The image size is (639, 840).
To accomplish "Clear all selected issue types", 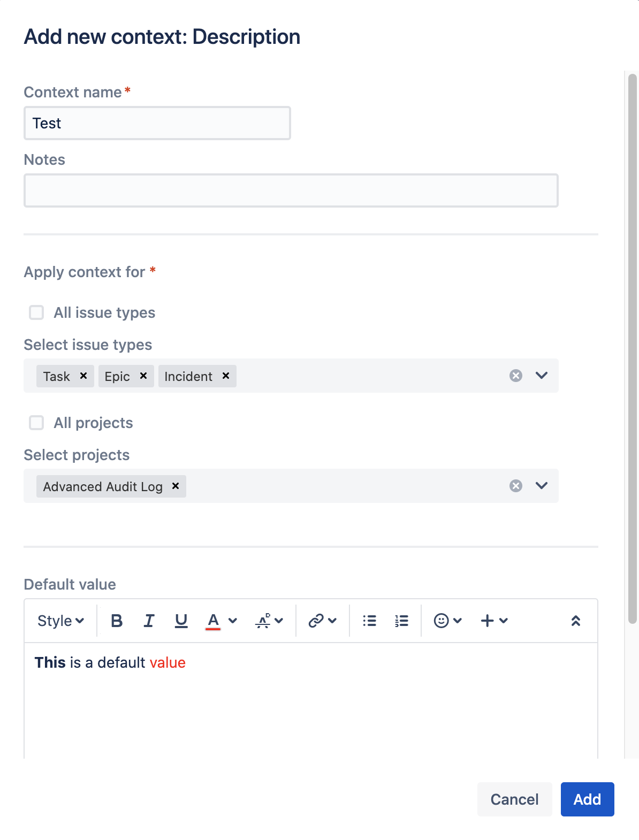I will (516, 376).
